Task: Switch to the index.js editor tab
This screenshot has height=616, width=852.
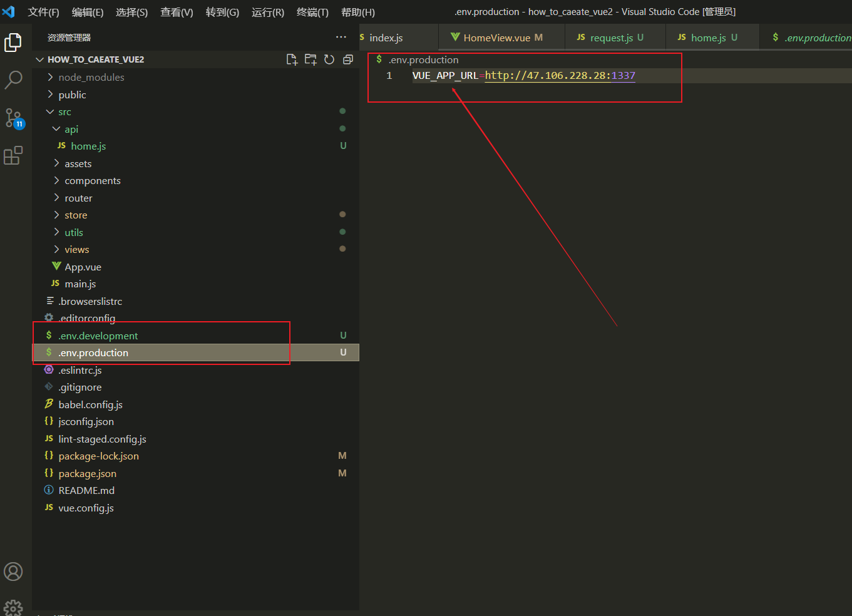Action: tap(399, 38)
